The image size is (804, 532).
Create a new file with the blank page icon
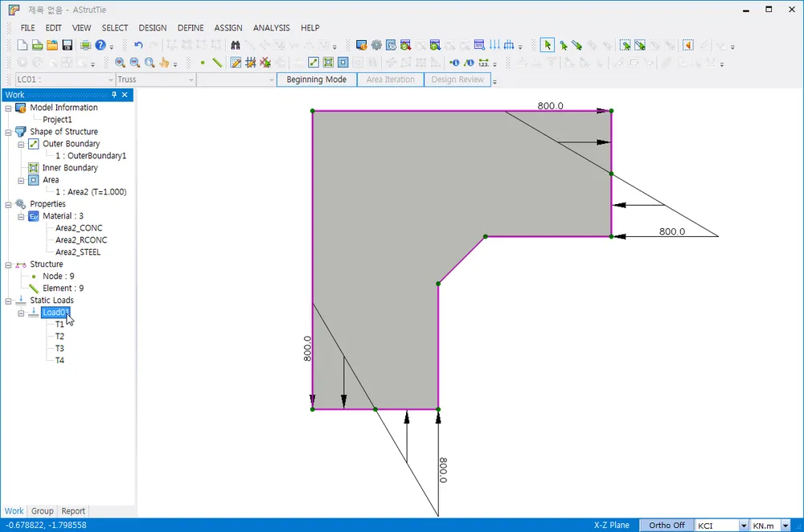tap(22, 45)
